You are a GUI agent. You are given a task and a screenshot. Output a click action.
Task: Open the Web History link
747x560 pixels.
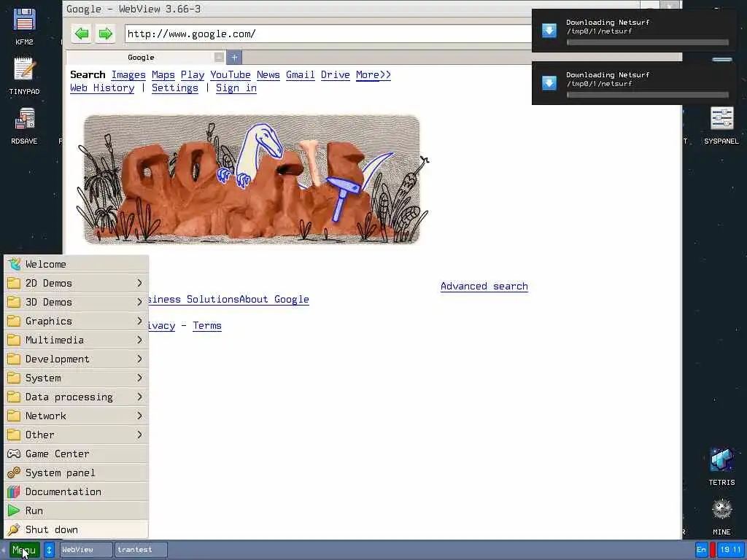102,88
